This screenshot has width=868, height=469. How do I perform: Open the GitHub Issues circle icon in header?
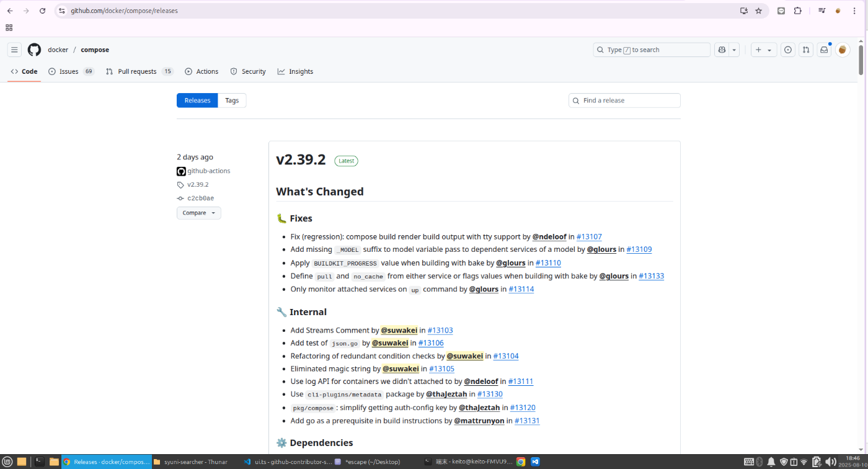pos(787,50)
